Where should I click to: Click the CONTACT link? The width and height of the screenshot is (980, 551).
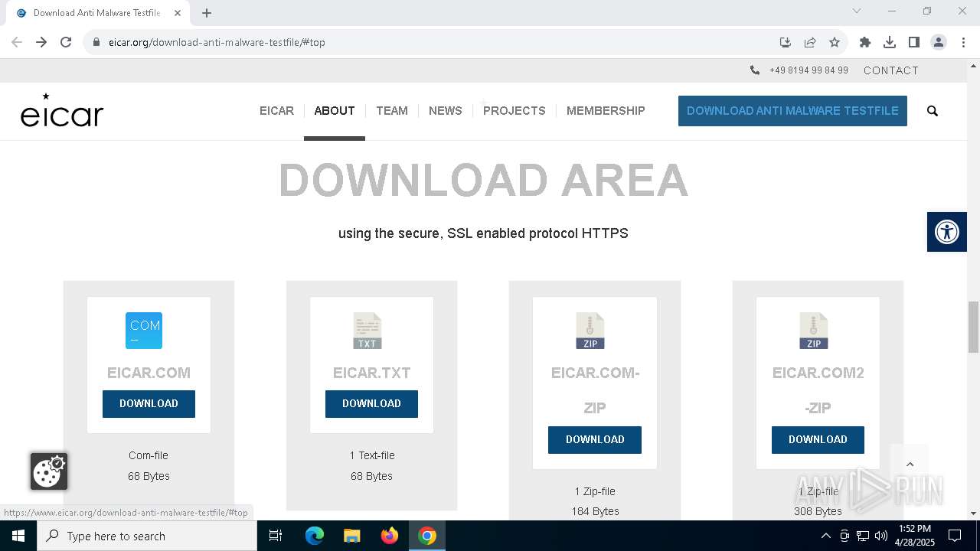click(x=891, y=70)
